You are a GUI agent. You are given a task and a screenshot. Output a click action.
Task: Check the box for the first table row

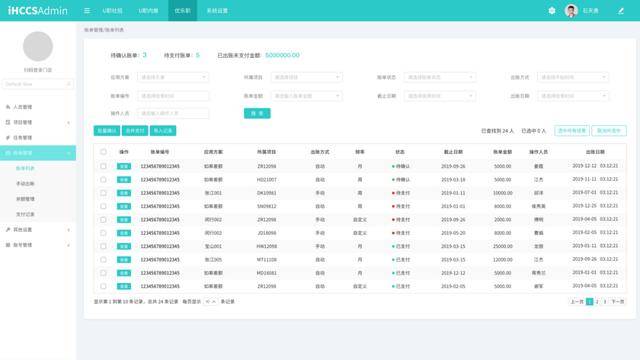coord(103,166)
